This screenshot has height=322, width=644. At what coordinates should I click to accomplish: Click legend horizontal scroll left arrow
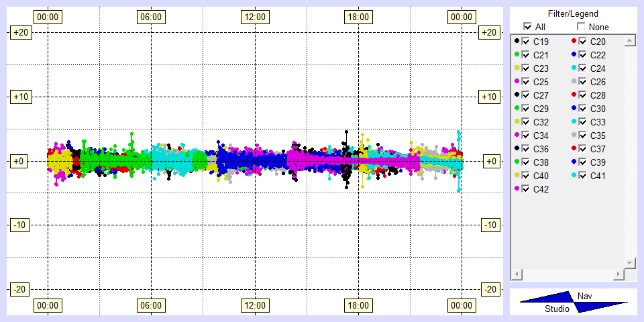coord(517,275)
